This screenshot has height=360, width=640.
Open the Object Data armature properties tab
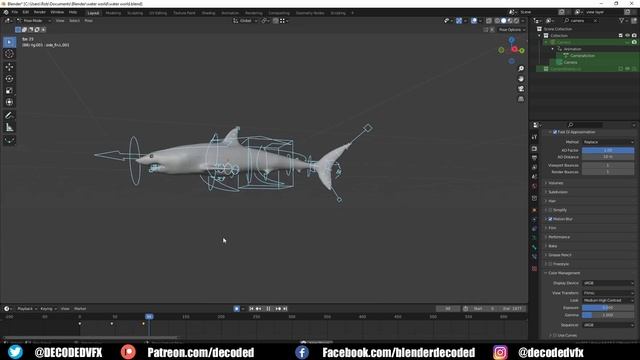pos(534,238)
